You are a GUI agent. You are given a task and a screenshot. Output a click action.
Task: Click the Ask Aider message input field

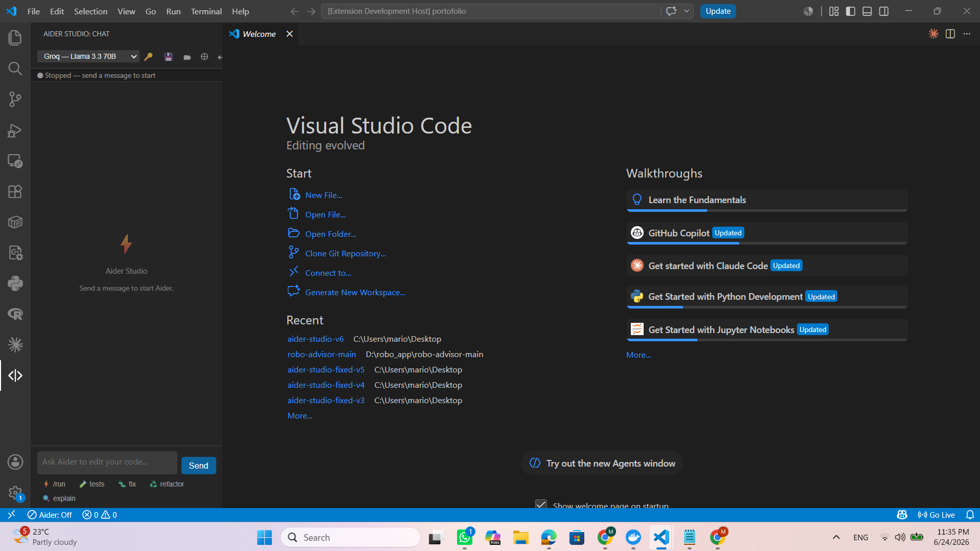pos(107,462)
